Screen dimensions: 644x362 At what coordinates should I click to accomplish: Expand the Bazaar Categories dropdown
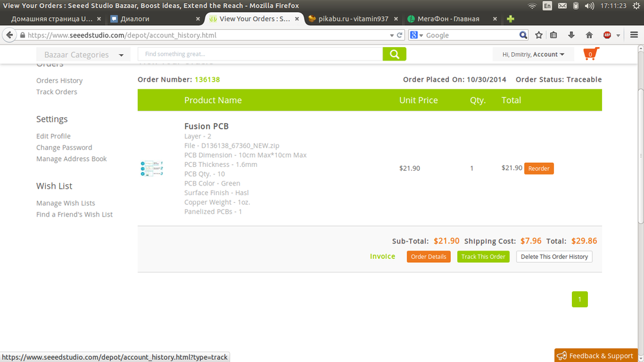click(x=83, y=54)
